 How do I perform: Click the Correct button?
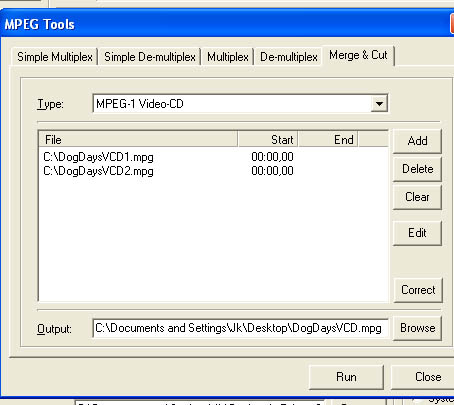click(x=418, y=290)
